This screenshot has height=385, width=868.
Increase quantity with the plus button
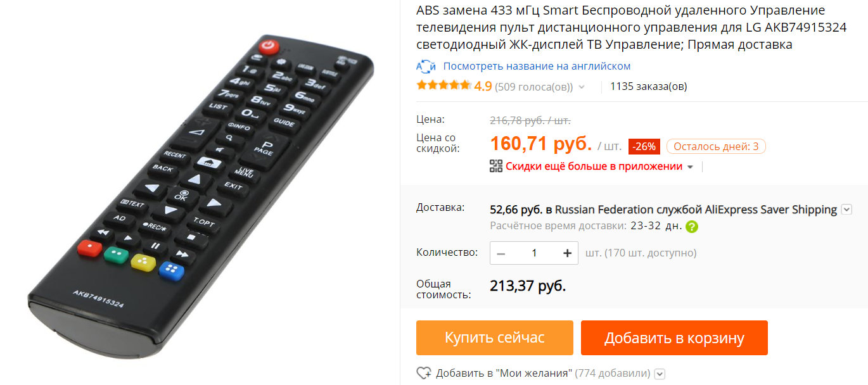coord(567,253)
